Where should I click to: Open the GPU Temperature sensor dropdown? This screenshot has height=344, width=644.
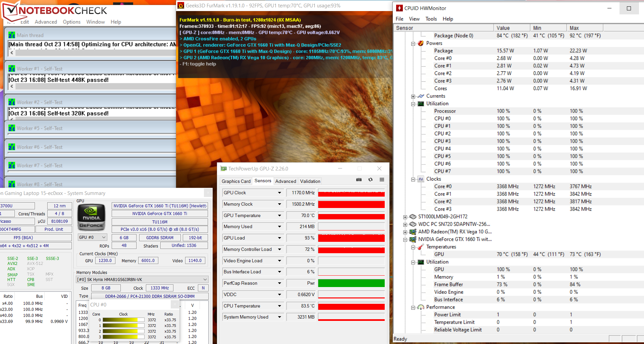tap(279, 215)
